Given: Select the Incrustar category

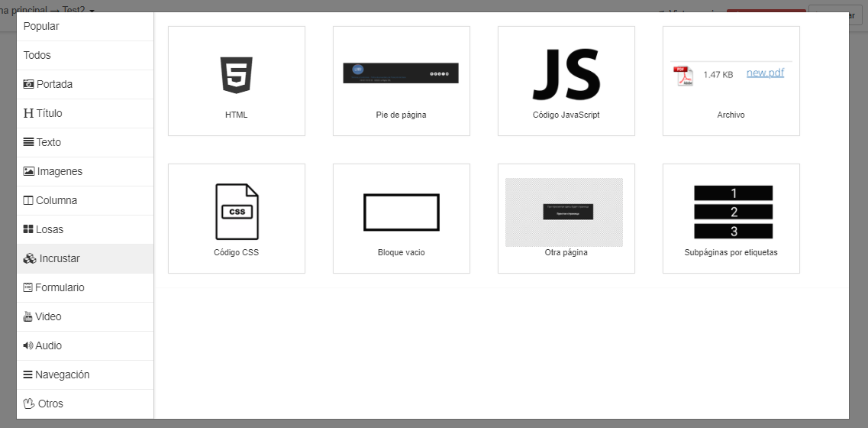Looking at the screenshot, I should (x=86, y=259).
